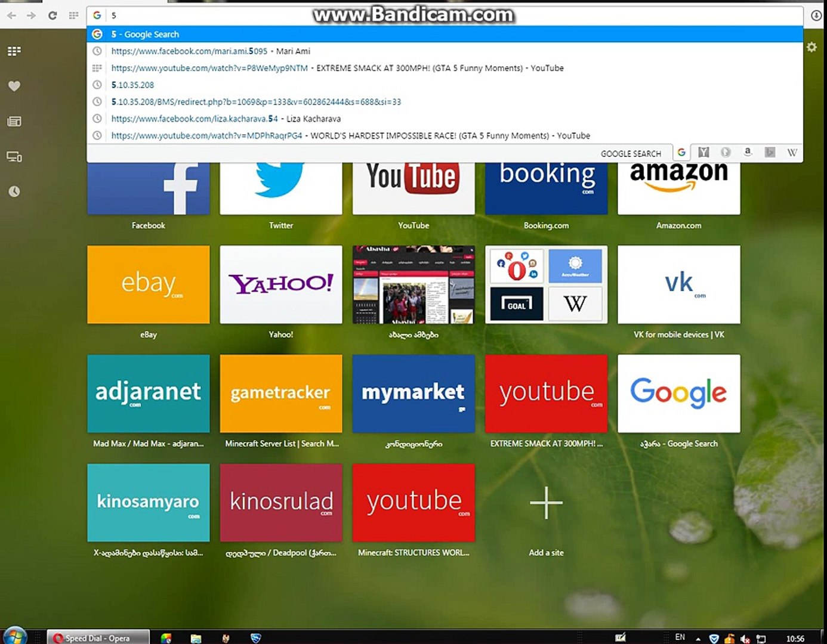
Task: Open the eBay speed dial tile
Action: [149, 284]
